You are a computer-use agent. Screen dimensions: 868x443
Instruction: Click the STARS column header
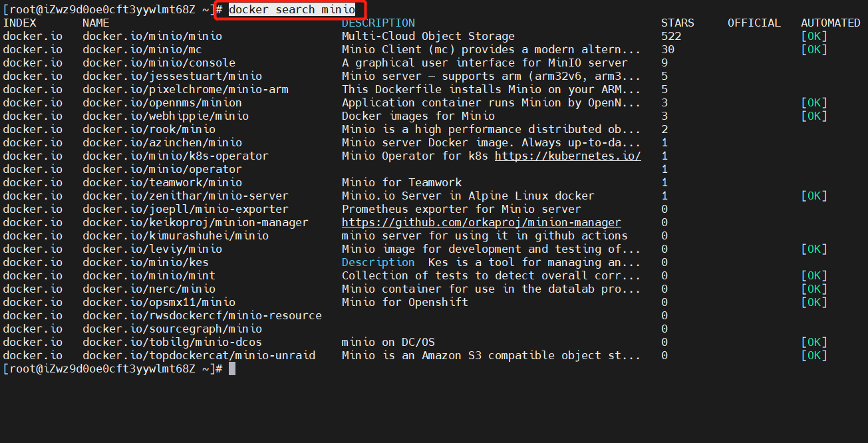(678, 23)
